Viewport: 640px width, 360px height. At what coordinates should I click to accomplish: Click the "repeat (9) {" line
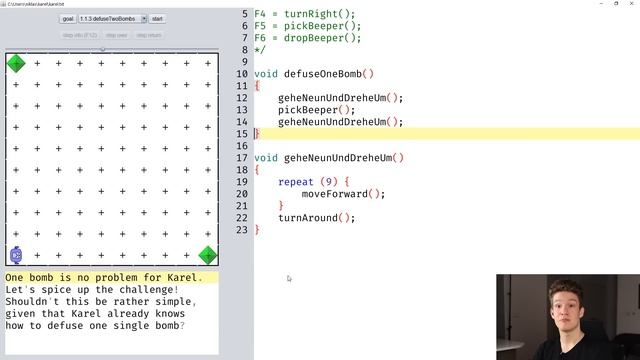tap(313, 182)
